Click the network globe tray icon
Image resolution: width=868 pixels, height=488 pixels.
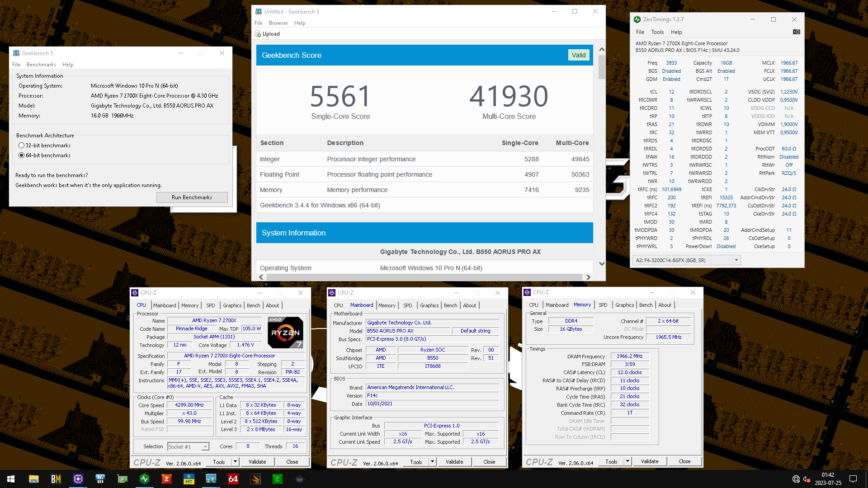796,479
